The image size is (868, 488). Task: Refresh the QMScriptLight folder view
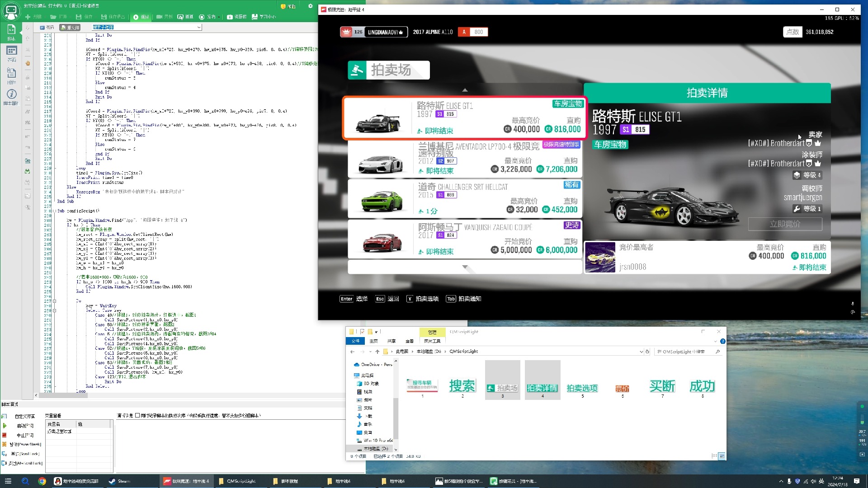pyautogui.click(x=647, y=352)
